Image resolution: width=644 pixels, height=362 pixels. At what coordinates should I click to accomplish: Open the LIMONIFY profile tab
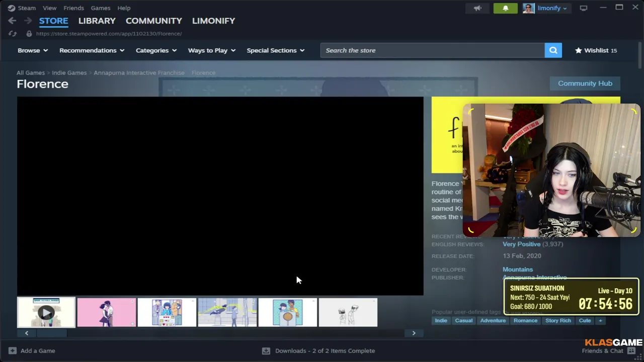[x=213, y=21]
